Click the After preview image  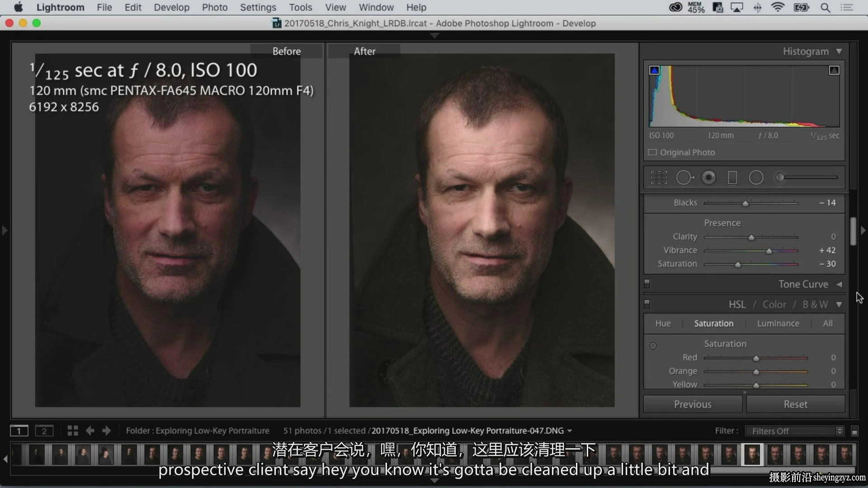482,230
